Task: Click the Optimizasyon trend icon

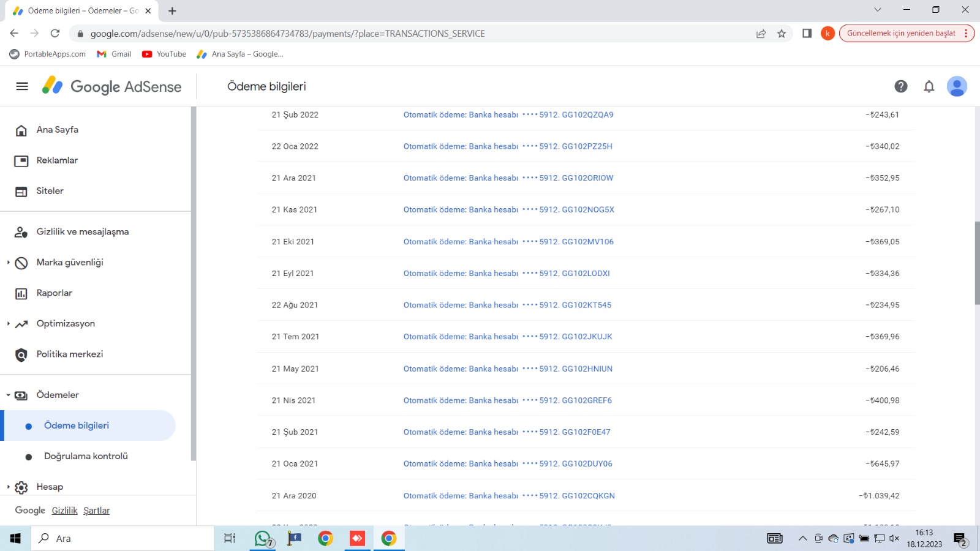Action: 21,324
